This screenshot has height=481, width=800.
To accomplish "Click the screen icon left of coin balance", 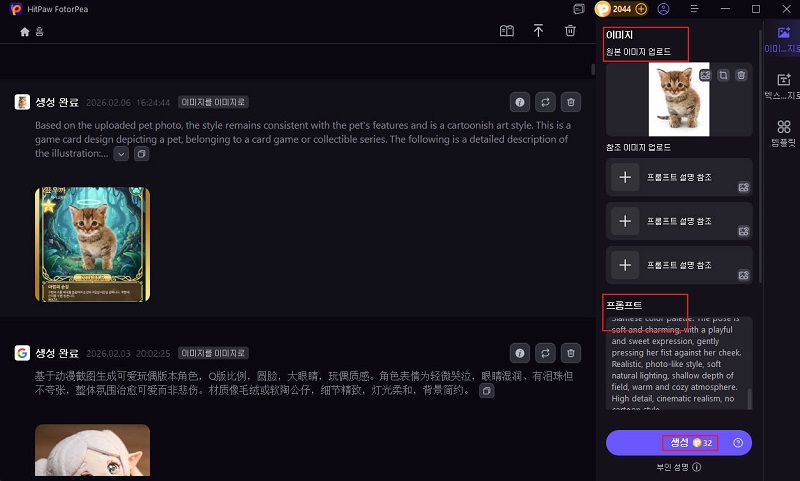I will [x=579, y=9].
